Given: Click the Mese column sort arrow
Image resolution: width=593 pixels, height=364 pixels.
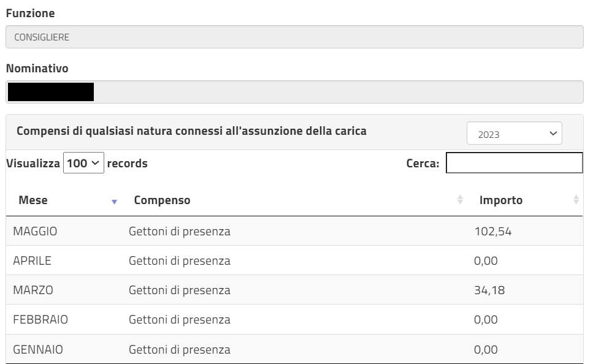Looking at the screenshot, I should click(x=114, y=202).
